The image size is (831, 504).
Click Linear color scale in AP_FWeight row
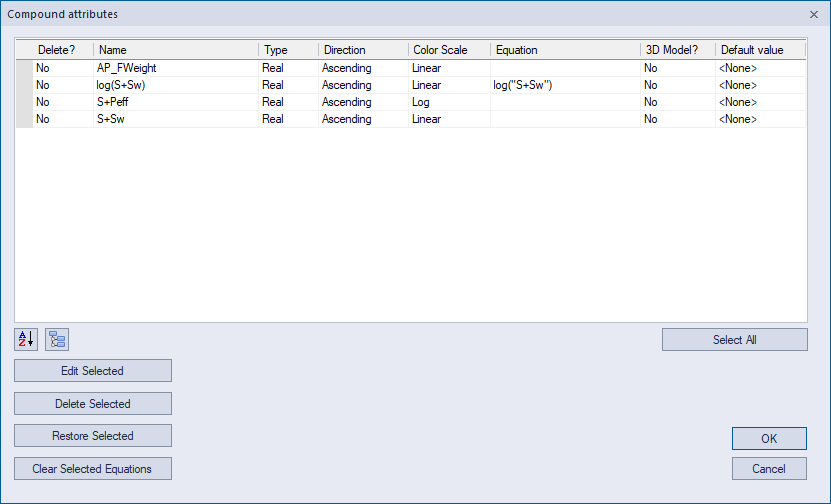coord(449,68)
